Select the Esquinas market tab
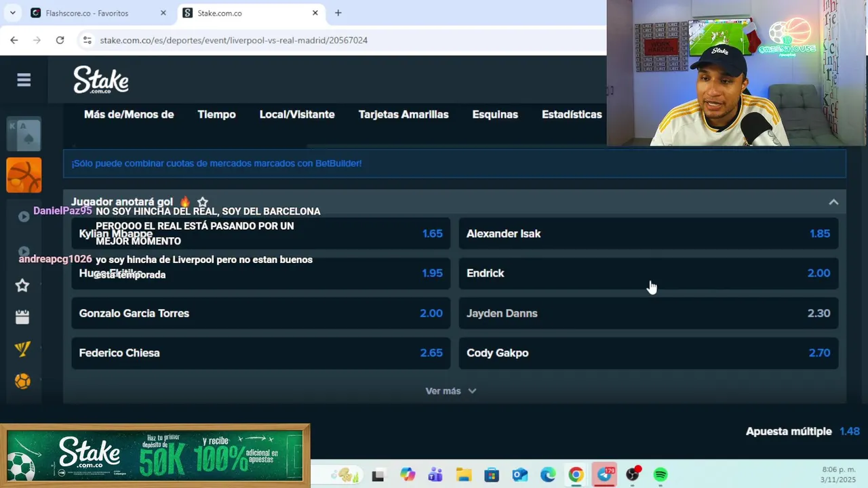Screen dimensions: 868x488 (x=495, y=115)
